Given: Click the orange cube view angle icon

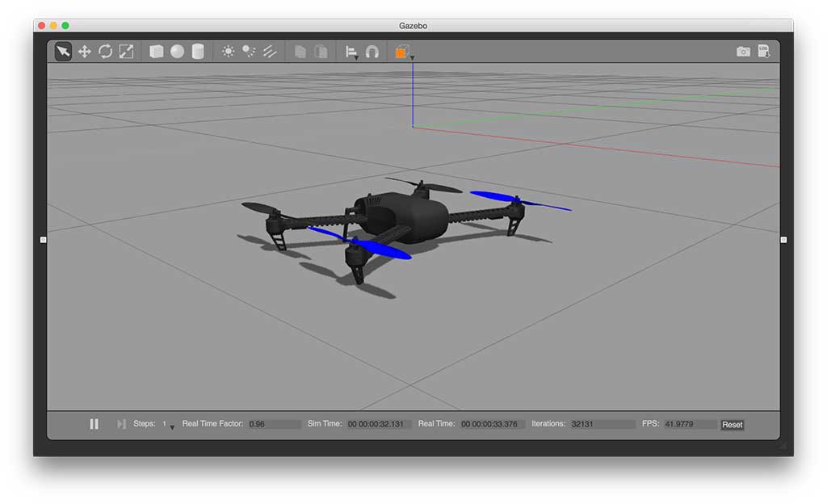Looking at the screenshot, I should [x=401, y=52].
